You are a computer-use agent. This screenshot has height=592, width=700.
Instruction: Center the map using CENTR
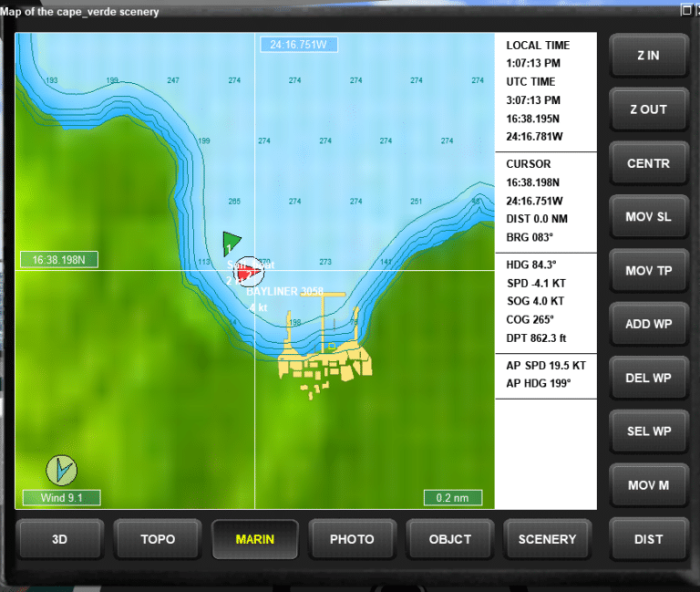648,163
